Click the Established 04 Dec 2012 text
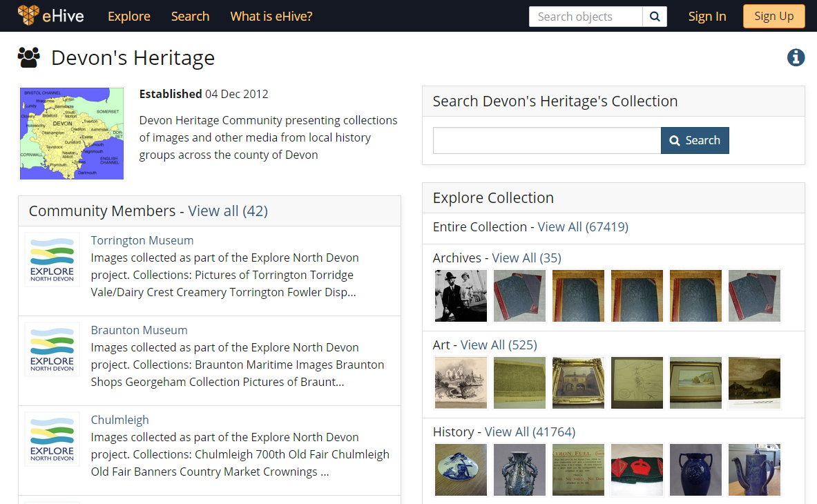Screen dimensions: 817x504 (204, 94)
